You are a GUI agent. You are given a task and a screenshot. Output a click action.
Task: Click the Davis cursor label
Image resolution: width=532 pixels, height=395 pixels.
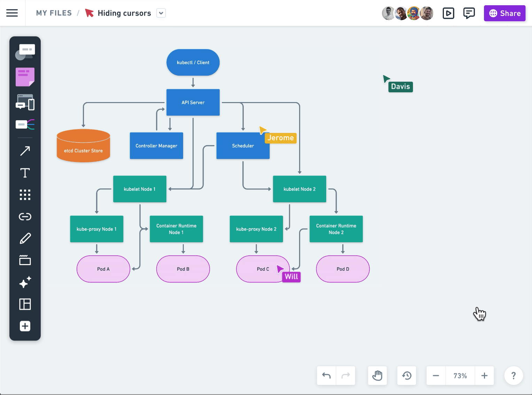(400, 87)
